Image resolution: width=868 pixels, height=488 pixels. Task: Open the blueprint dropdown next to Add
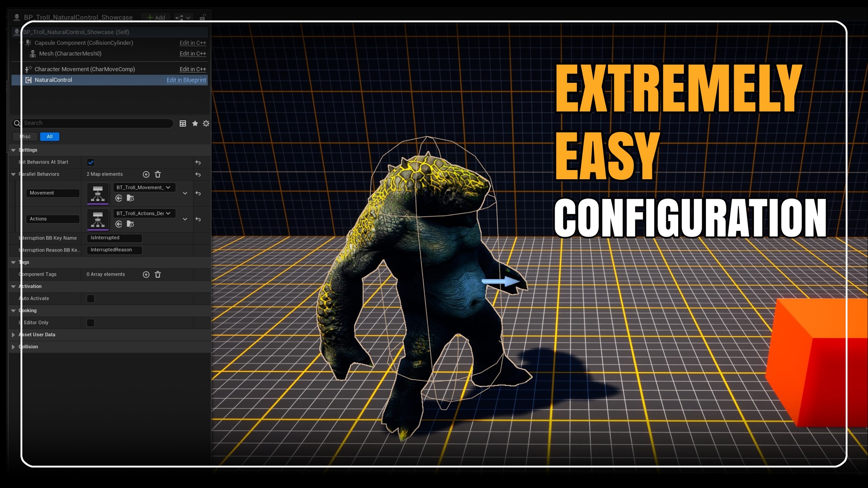click(x=183, y=17)
